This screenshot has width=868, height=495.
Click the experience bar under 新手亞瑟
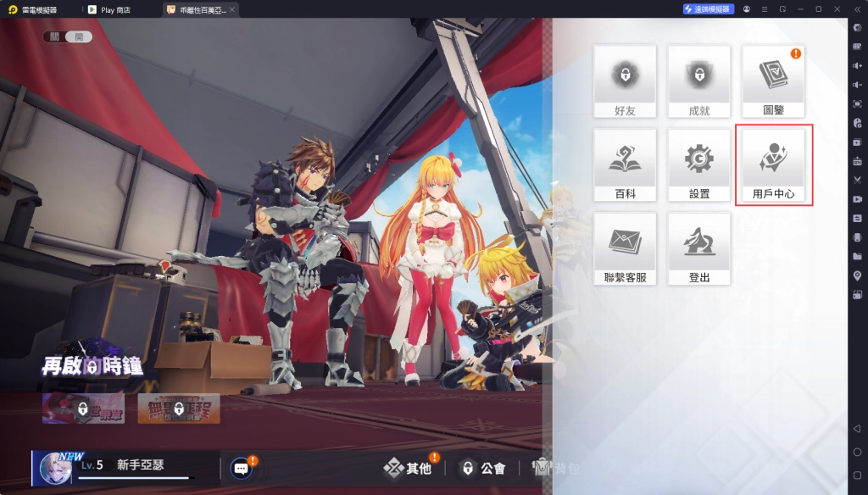point(136,477)
